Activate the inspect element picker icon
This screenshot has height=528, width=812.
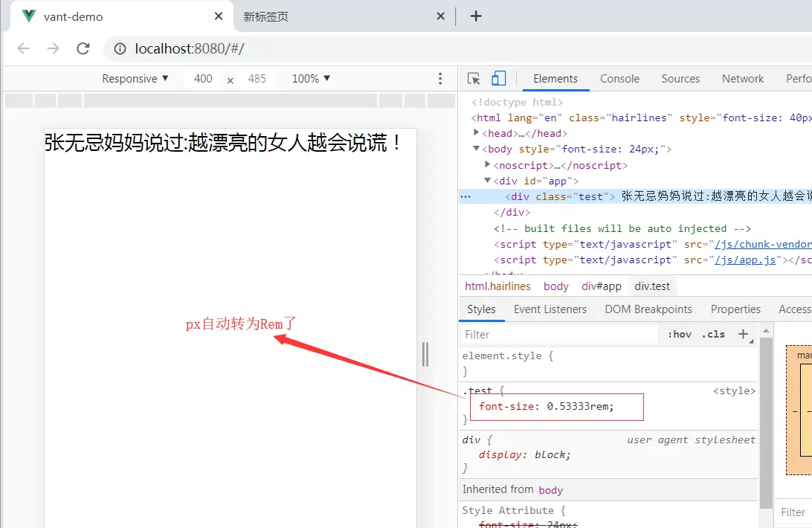[x=474, y=79]
